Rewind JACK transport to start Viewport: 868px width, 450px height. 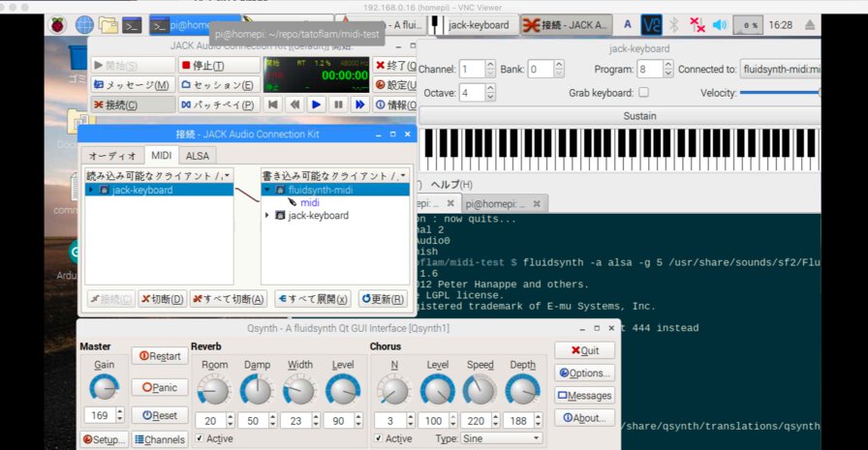coord(273,104)
